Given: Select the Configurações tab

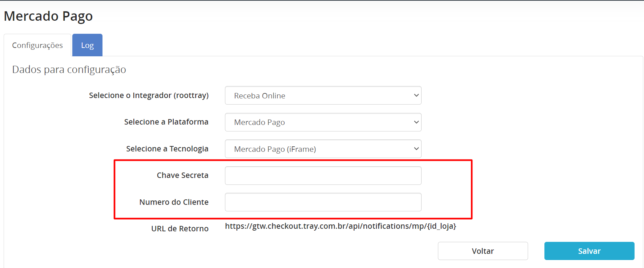Looking at the screenshot, I should point(37,45).
